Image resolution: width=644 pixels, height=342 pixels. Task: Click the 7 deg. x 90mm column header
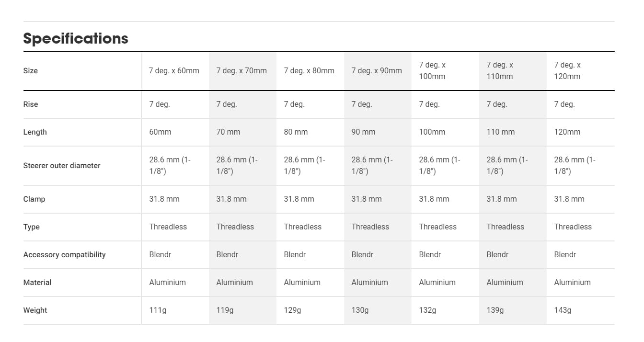377,71
